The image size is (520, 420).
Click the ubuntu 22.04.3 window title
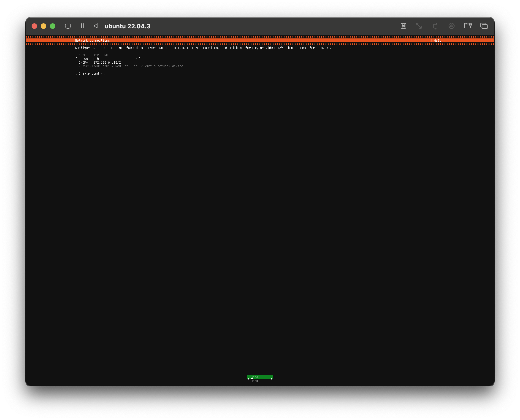(x=127, y=26)
